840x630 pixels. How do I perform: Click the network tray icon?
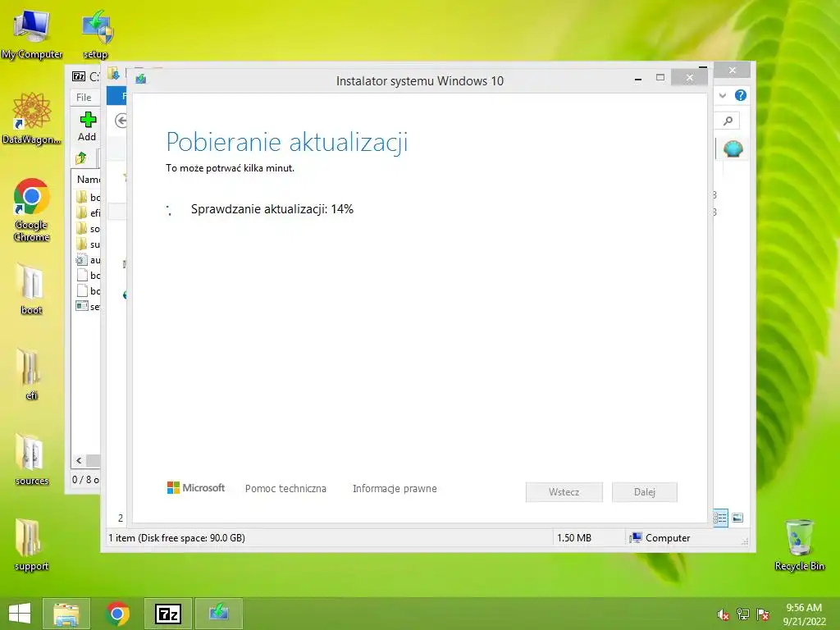click(x=743, y=614)
